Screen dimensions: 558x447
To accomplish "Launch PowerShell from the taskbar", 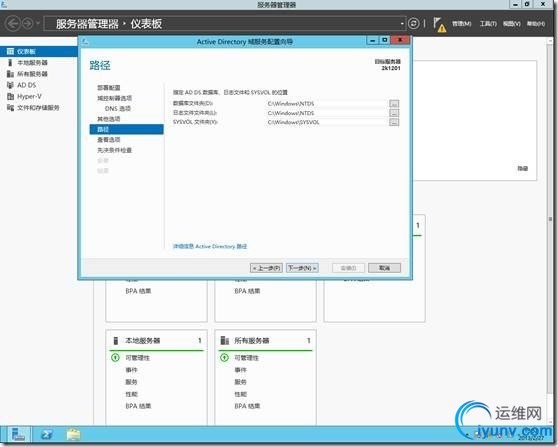I will tap(47, 435).
